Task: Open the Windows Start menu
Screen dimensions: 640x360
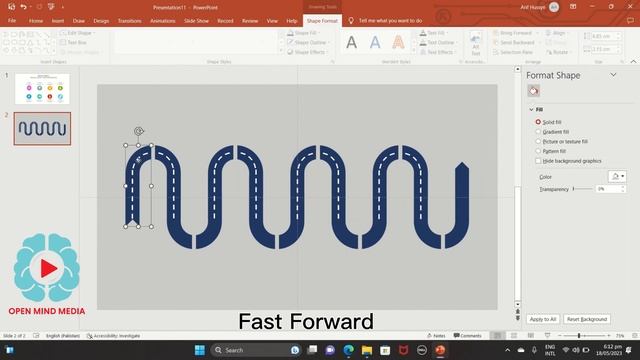Action: (200, 350)
